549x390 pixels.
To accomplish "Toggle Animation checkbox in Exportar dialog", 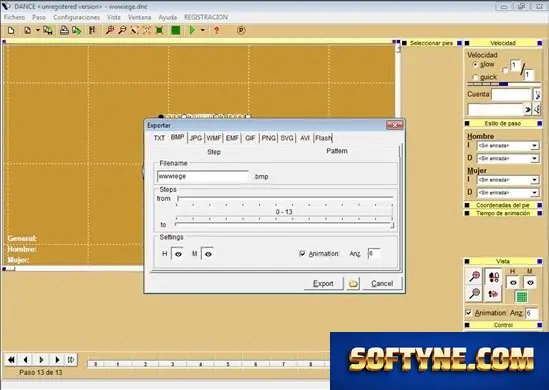I will point(303,253).
